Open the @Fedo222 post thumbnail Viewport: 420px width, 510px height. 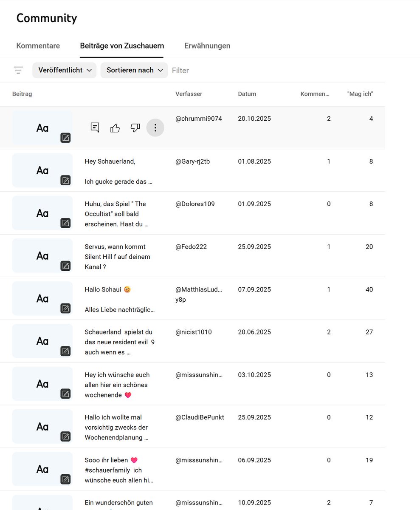(42, 255)
